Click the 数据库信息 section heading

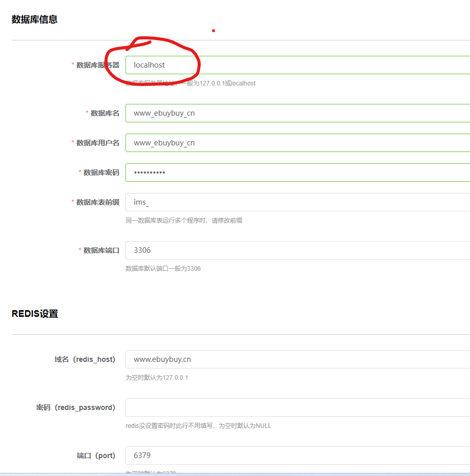pos(34,19)
